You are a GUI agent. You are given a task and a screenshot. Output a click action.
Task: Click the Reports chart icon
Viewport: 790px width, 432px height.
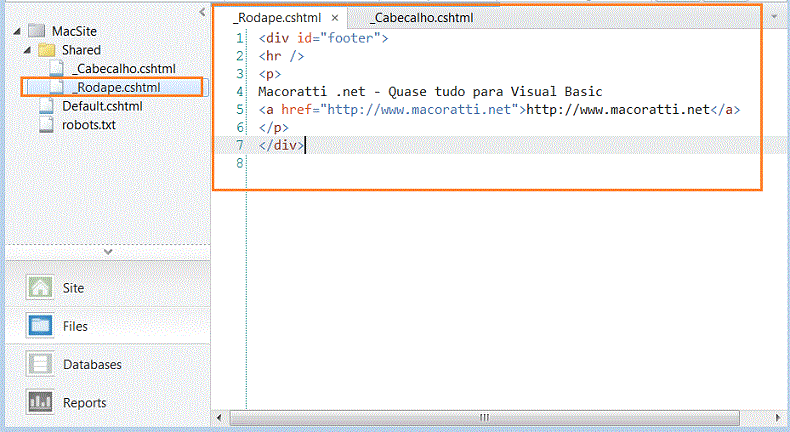pos(40,402)
